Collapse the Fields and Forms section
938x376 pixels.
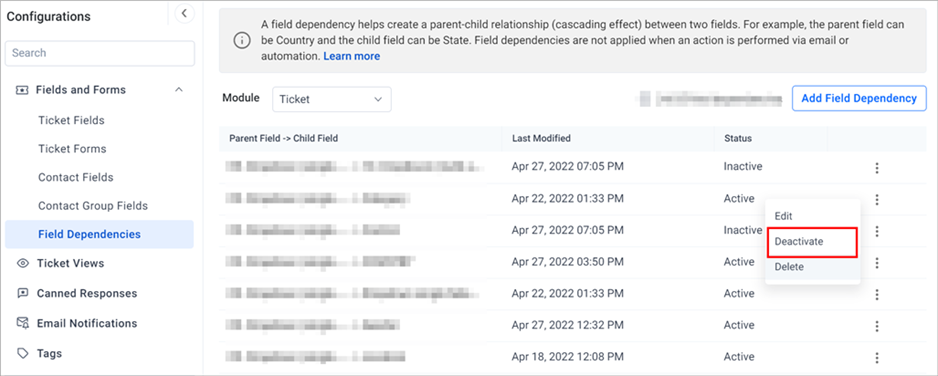pyautogui.click(x=178, y=90)
